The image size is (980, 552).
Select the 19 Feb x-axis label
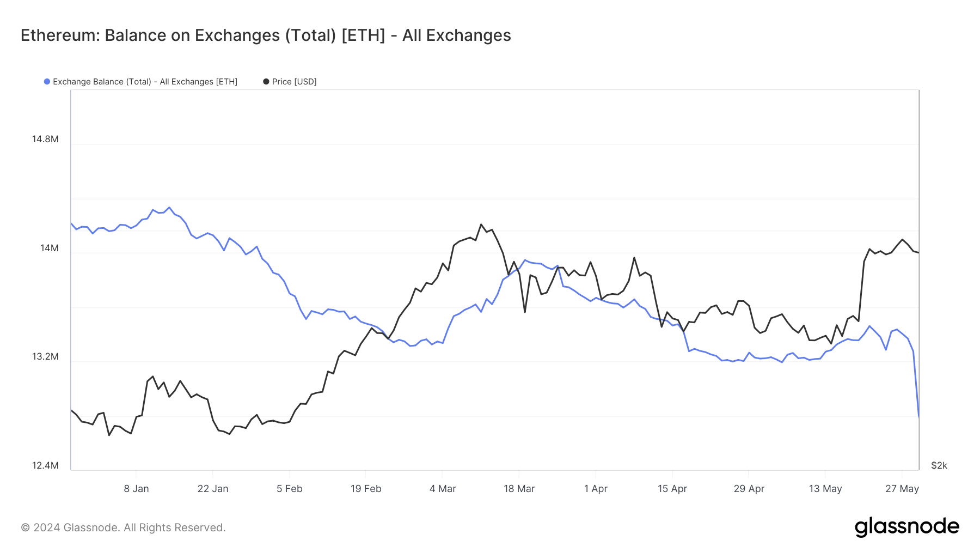pyautogui.click(x=366, y=489)
